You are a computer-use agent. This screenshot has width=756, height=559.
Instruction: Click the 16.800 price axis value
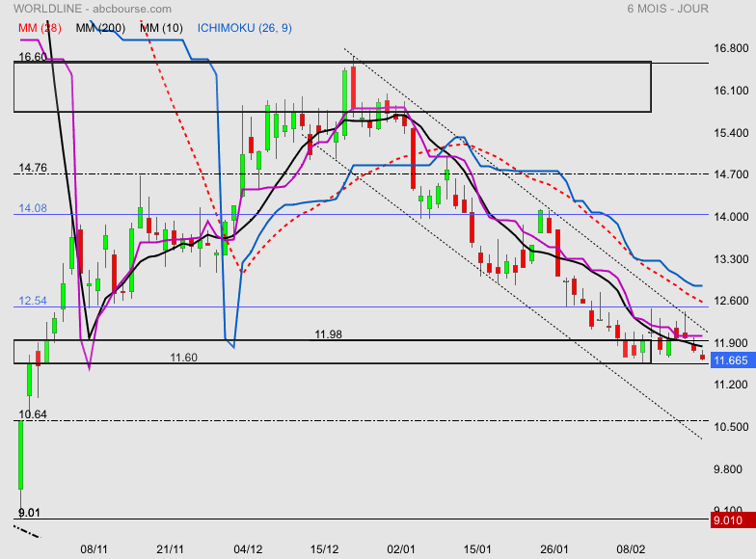(x=731, y=48)
